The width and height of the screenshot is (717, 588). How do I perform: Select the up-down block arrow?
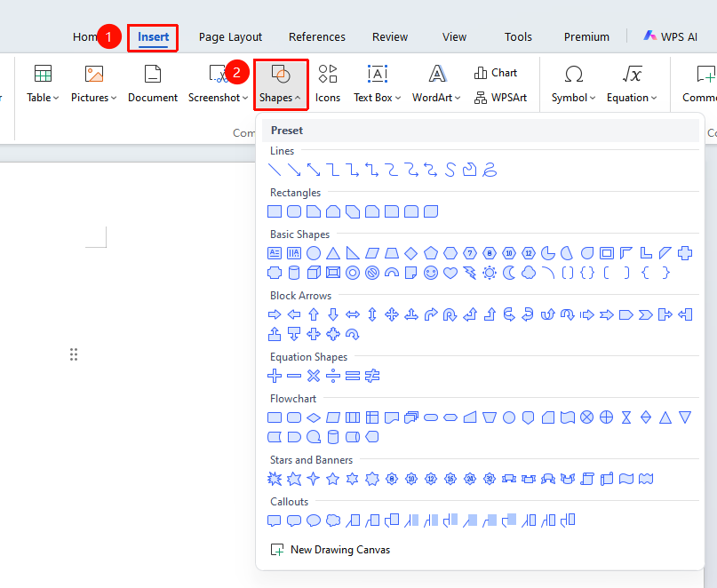[372, 314]
